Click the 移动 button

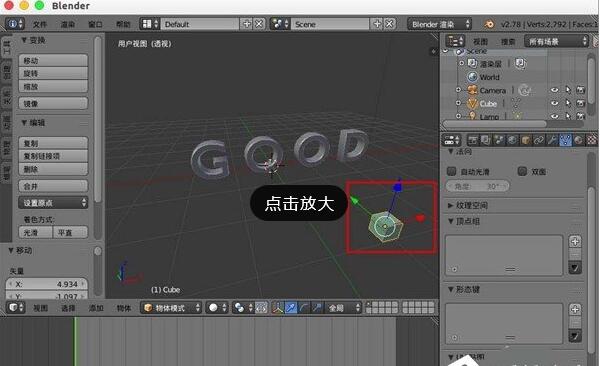pos(53,60)
